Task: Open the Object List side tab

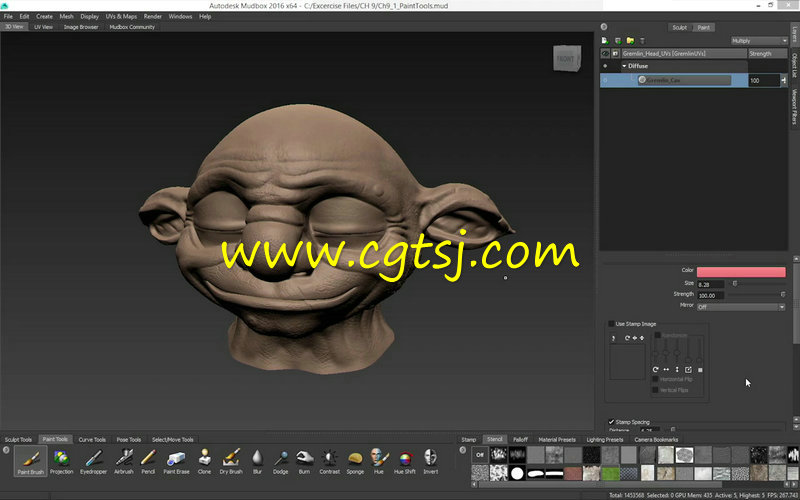Action: [x=794, y=65]
